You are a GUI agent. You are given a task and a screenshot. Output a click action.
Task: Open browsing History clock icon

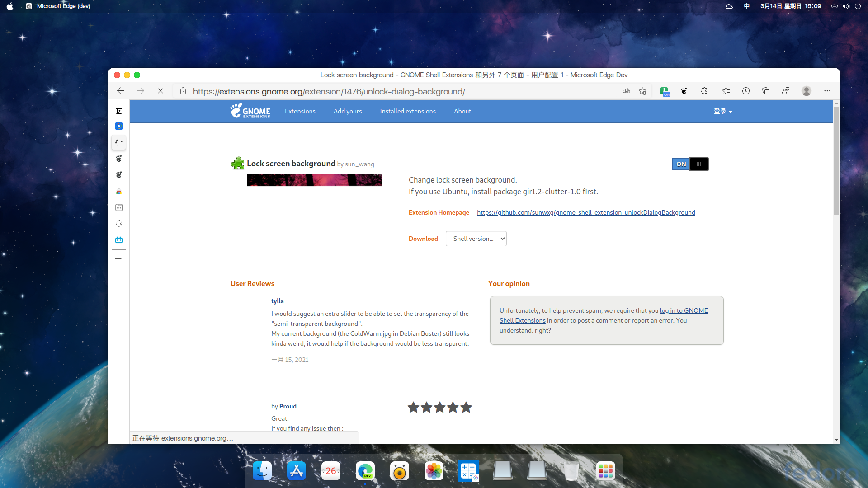pos(746,91)
